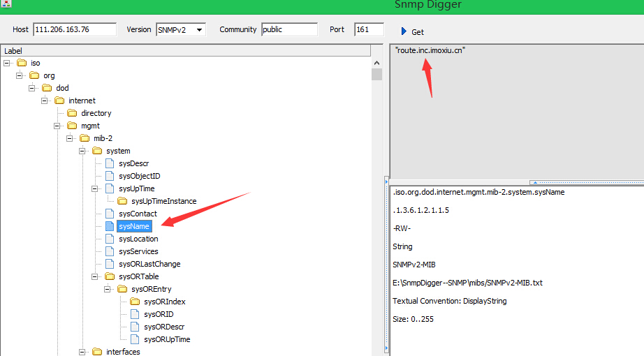
Task: Click the OID text .1.3.6.1.2.1.1.5
Action: [421, 210]
